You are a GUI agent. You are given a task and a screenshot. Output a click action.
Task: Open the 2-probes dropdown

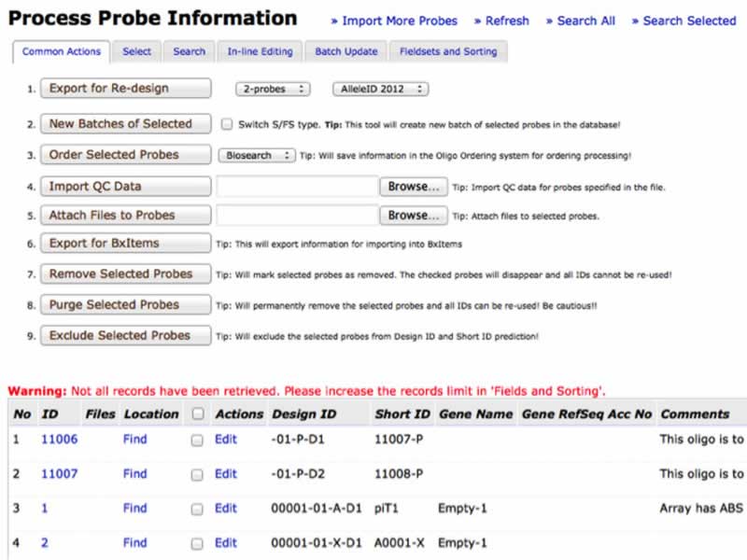tap(273, 90)
